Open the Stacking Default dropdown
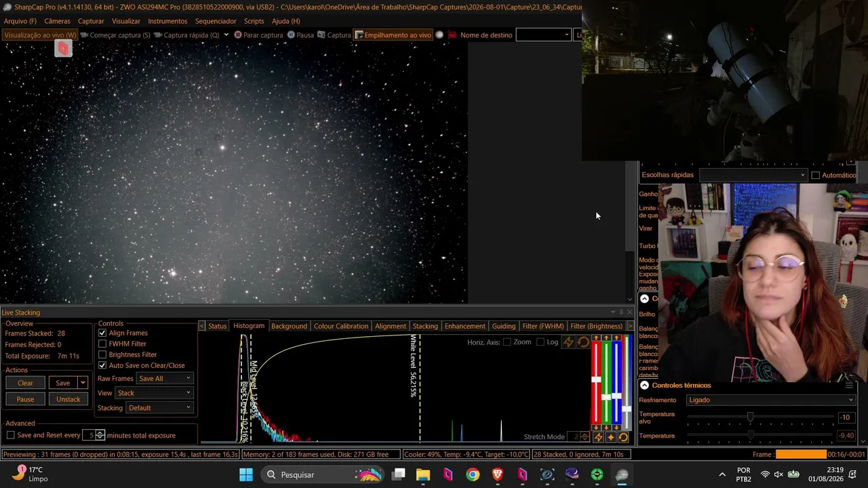The width and height of the screenshot is (868, 488). coord(159,408)
